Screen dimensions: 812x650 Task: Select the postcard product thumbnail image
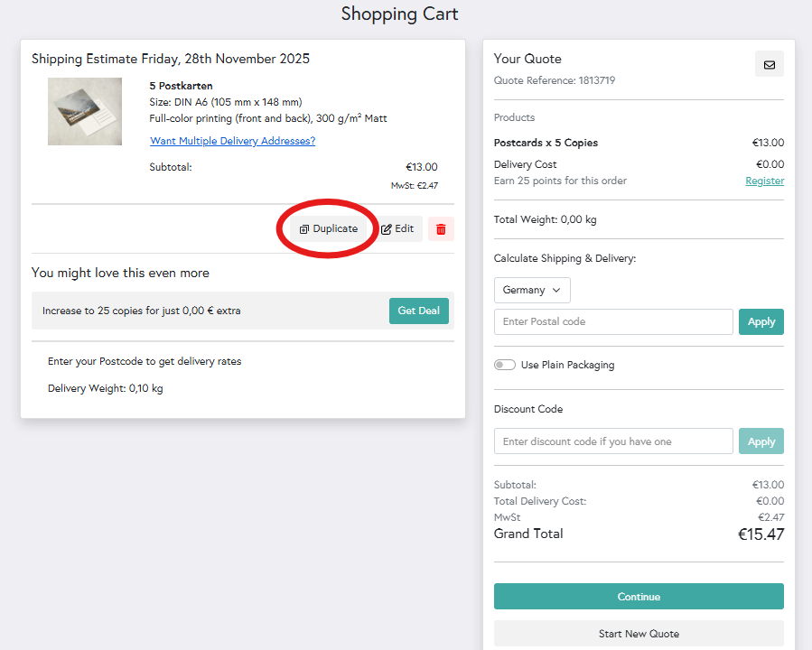click(84, 111)
